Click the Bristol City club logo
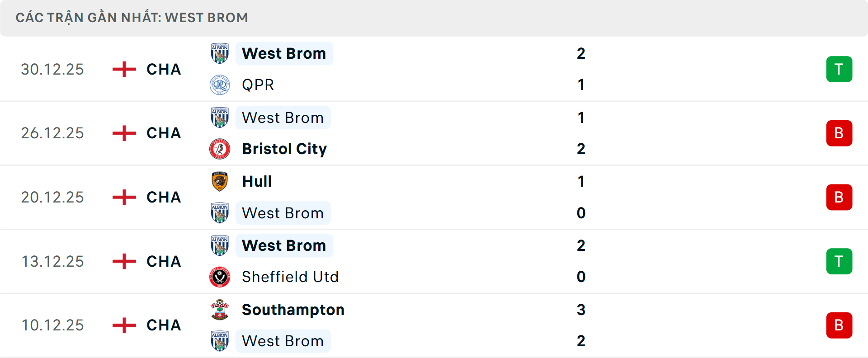 point(220,149)
